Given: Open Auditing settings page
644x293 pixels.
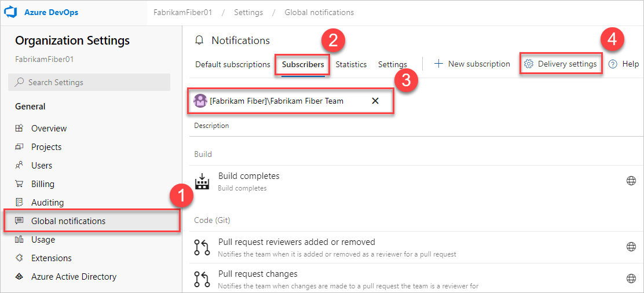Looking at the screenshot, I should 47,202.
